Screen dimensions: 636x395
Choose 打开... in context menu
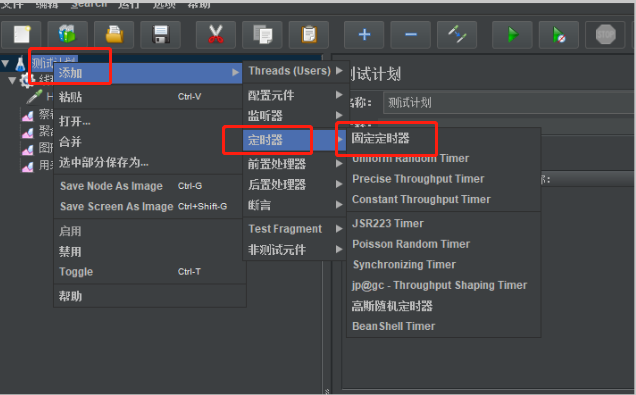[148, 121]
